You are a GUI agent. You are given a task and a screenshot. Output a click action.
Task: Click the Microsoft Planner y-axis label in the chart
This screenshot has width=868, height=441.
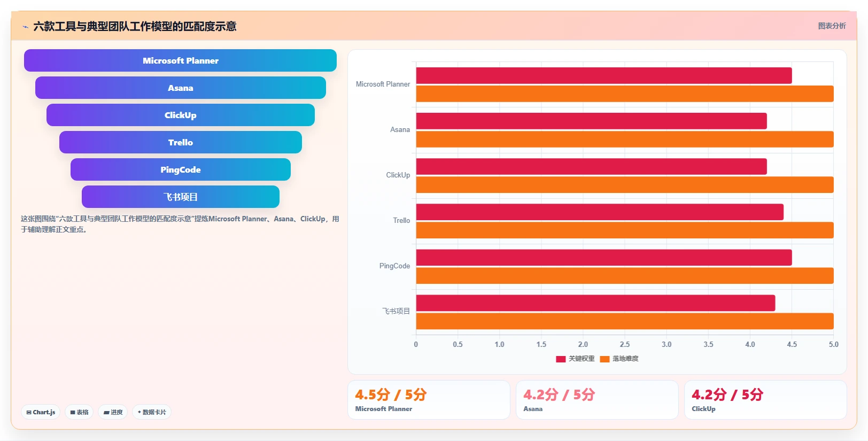383,84
